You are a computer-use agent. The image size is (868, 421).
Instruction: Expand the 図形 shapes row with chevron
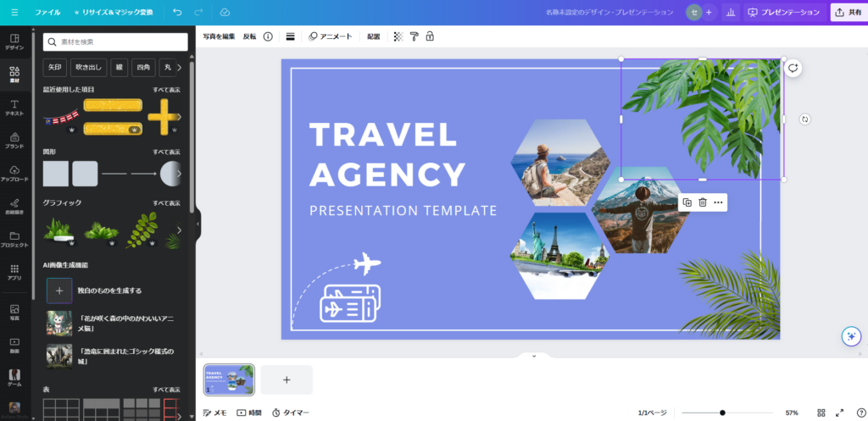178,174
